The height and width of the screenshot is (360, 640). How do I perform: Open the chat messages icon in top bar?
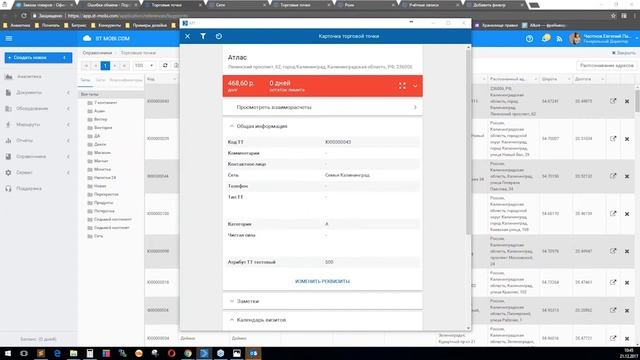(546, 38)
